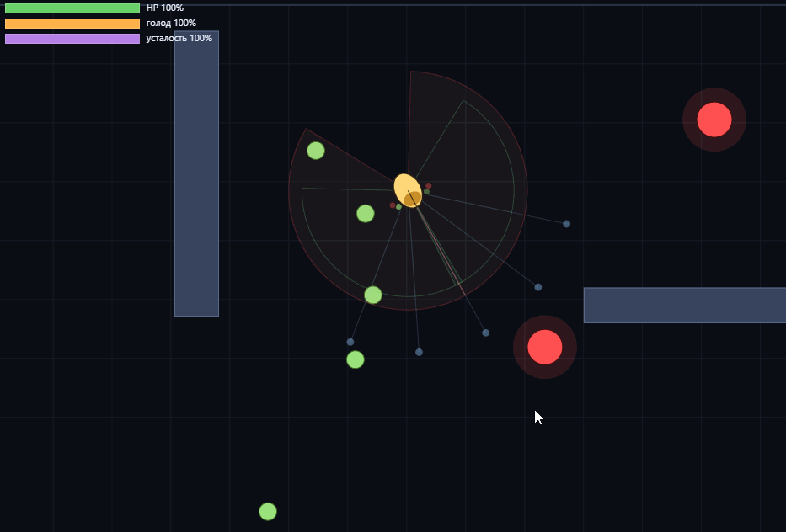Click the "HP 100%" label

click(x=165, y=8)
